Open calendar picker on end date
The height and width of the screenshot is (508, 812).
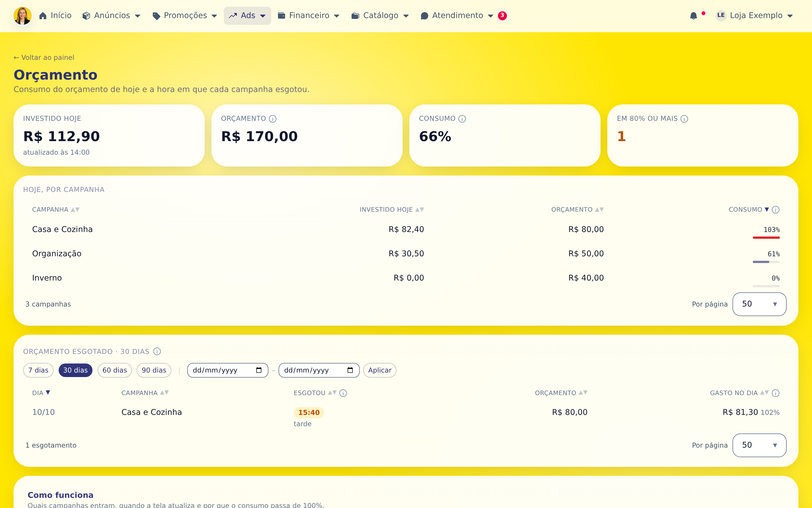point(350,370)
